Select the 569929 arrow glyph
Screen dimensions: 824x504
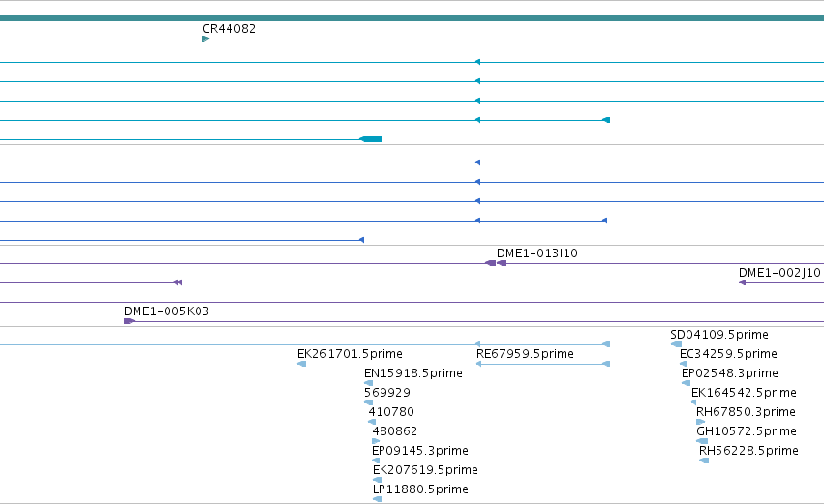click(368, 402)
